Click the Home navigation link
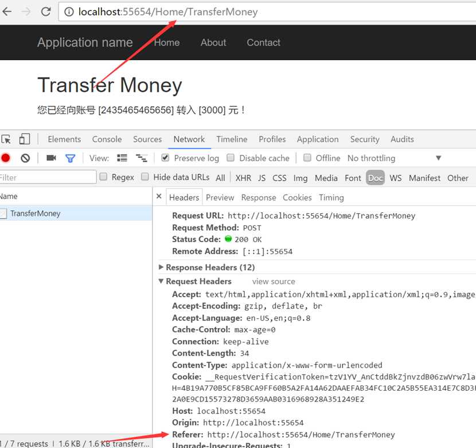The image size is (476, 448). [167, 42]
